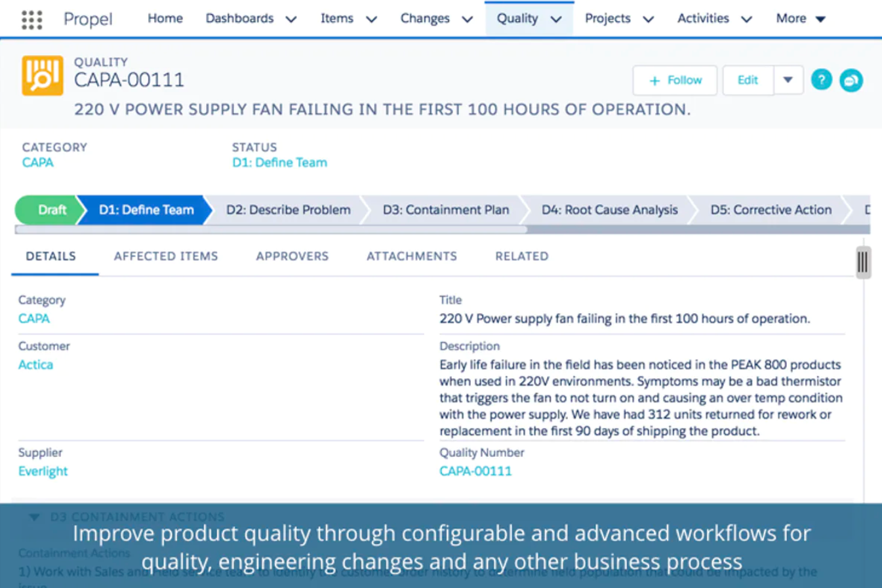Switch to the Related tab

(522, 256)
